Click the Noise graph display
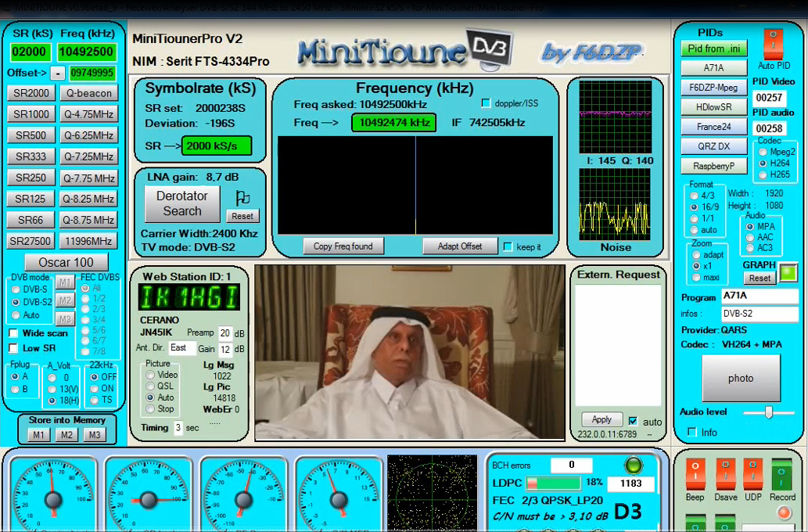 [615, 204]
